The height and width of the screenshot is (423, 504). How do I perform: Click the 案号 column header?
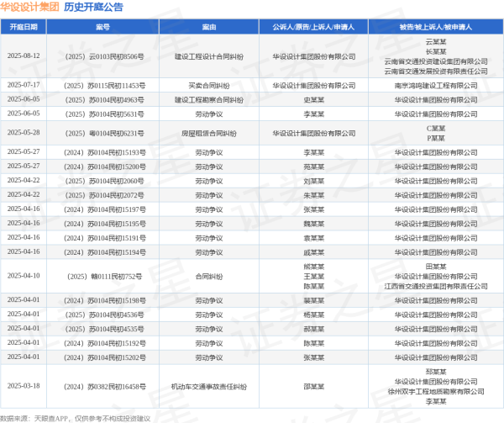tap(102, 27)
